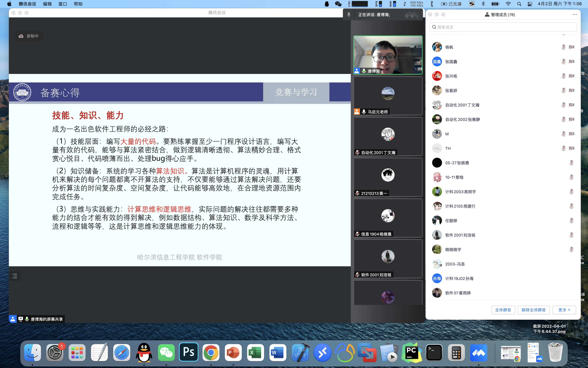Click the 竞赛与学习 slide tab
The width and height of the screenshot is (588, 368).
click(296, 92)
